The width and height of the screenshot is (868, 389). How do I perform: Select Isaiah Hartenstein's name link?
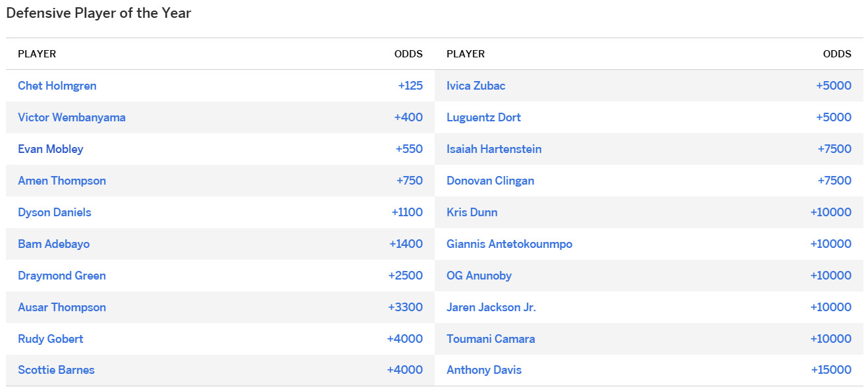point(494,149)
